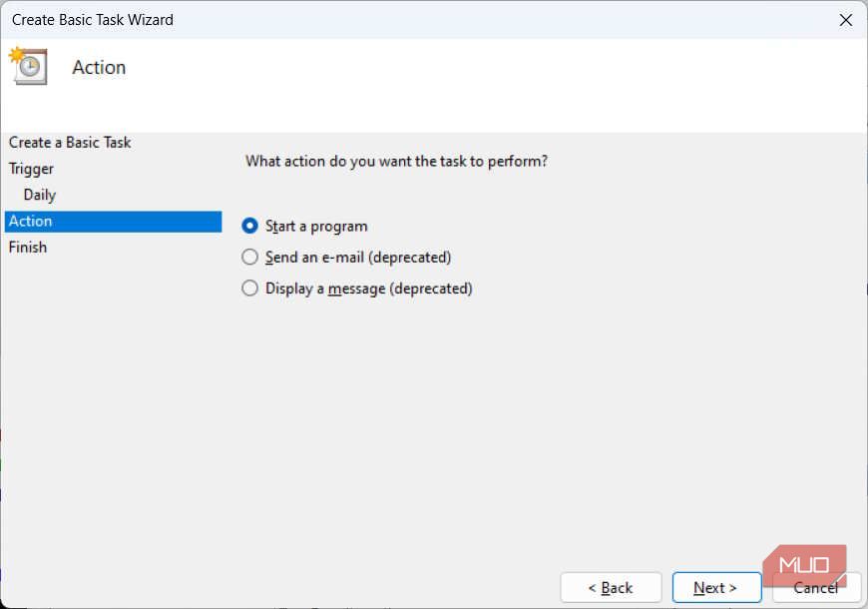This screenshot has height=609, width=868.
Task: Click the action question prompt text
Action: coord(395,161)
